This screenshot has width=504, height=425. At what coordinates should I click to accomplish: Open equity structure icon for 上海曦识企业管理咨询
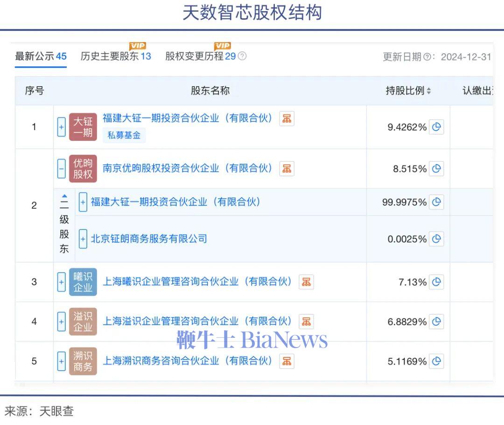[306, 282]
